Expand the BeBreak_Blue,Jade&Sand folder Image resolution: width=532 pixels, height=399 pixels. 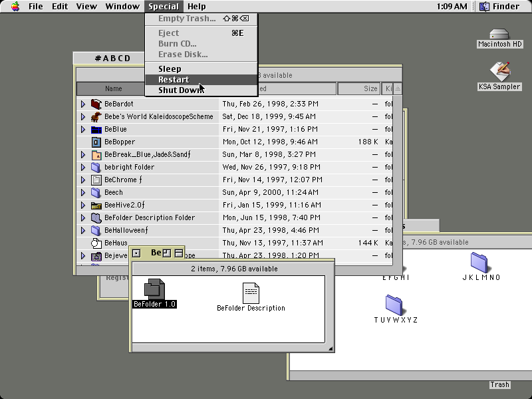[82, 154]
